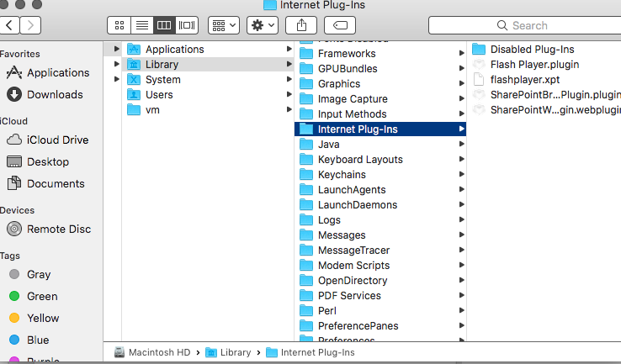Select the System folder
Viewport: 621px width, 364px height.
pos(208,80)
